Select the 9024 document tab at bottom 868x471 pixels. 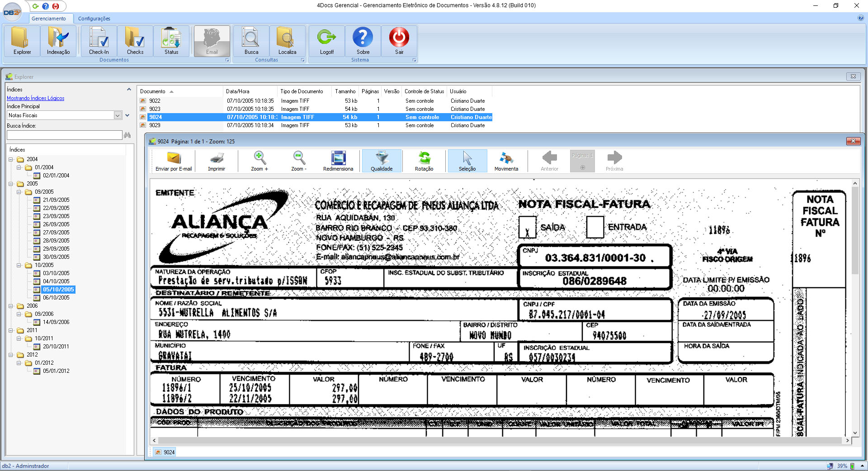165,452
